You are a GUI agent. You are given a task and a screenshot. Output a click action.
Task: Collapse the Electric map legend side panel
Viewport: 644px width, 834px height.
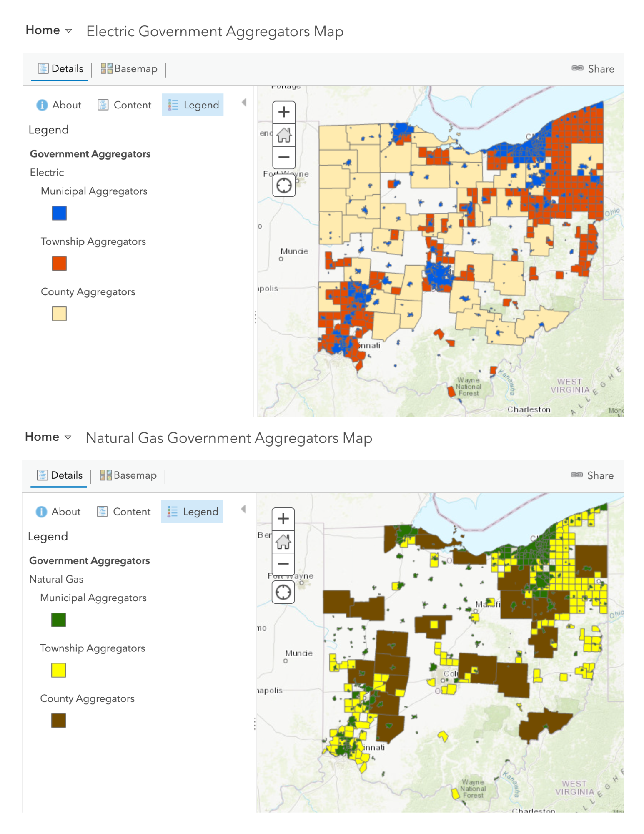pos(244,102)
